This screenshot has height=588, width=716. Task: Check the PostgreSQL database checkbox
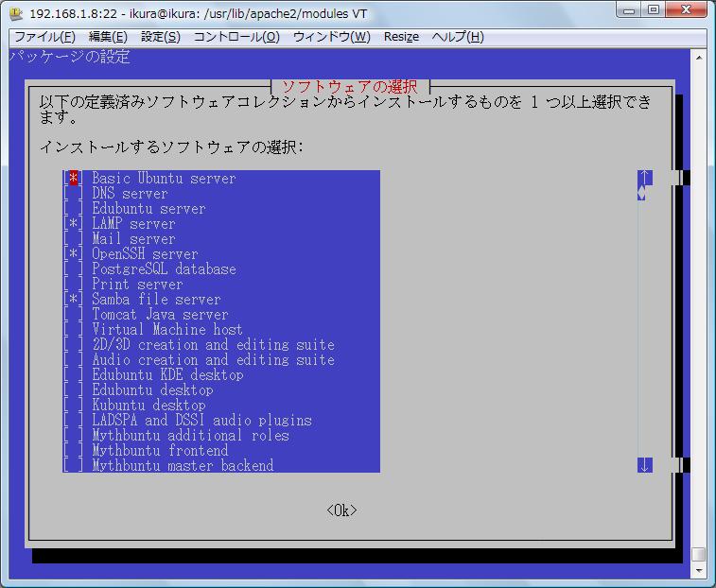[x=73, y=268]
